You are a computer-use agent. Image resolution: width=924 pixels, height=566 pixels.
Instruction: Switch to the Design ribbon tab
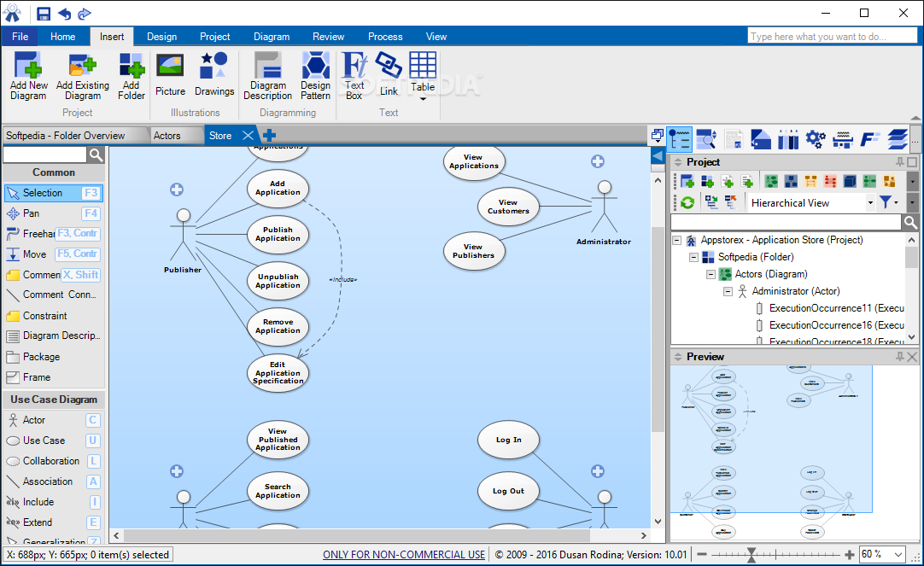click(161, 37)
